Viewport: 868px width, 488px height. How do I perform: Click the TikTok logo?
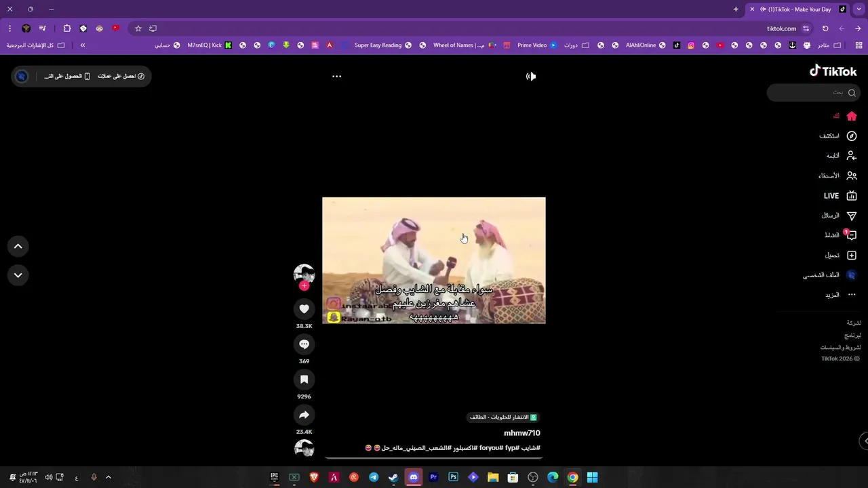point(833,71)
